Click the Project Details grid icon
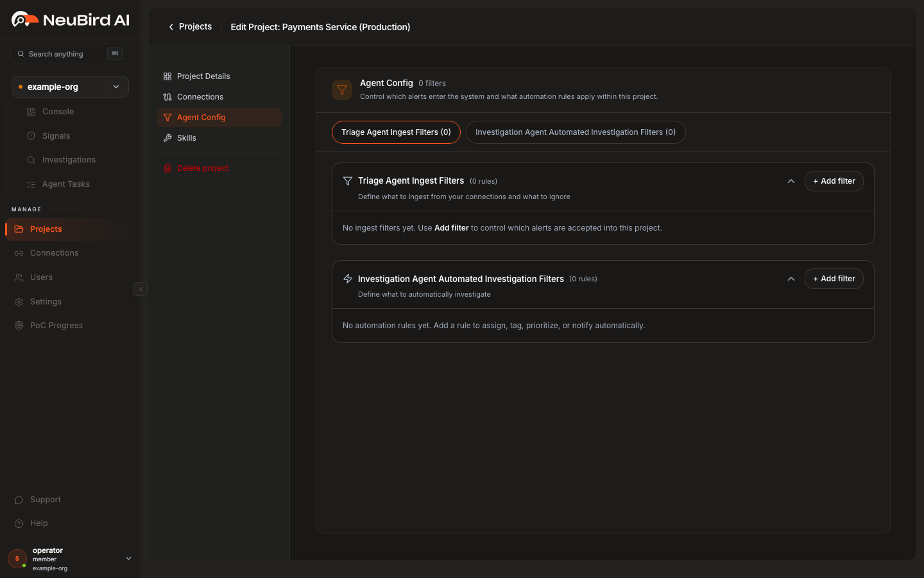The width and height of the screenshot is (924, 578). (167, 76)
